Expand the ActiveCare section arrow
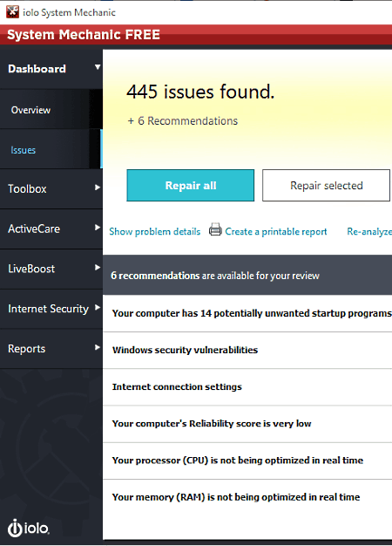Screen dimensions: 392x546 [x=98, y=228]
